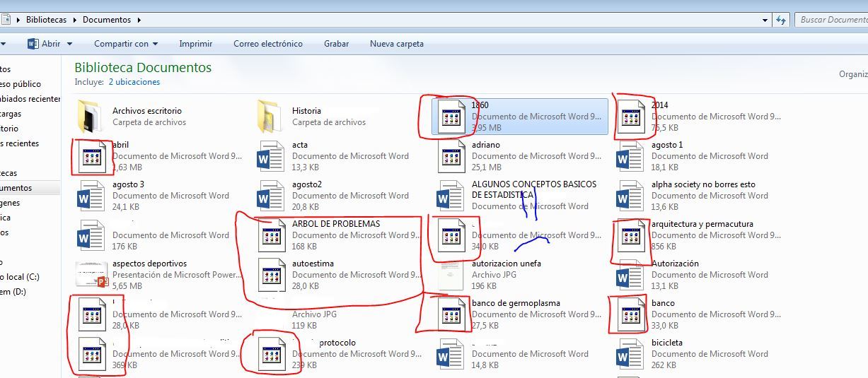The width and height of the screenshot is (868, 378).
Task: Click the agosto2 Word file icon
Action: tap(270, 196)
